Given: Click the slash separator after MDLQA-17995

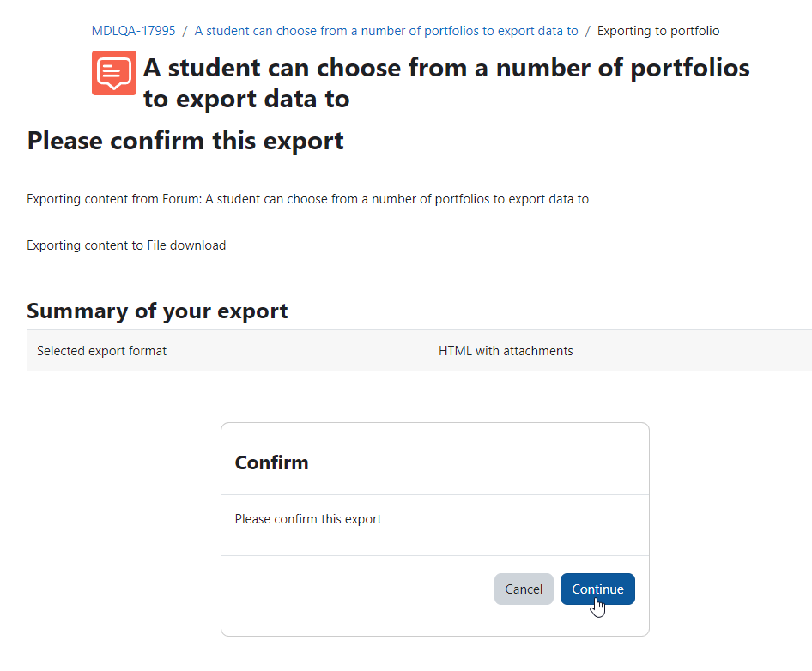Looking at the screenshot, I should tap(185, 31).
